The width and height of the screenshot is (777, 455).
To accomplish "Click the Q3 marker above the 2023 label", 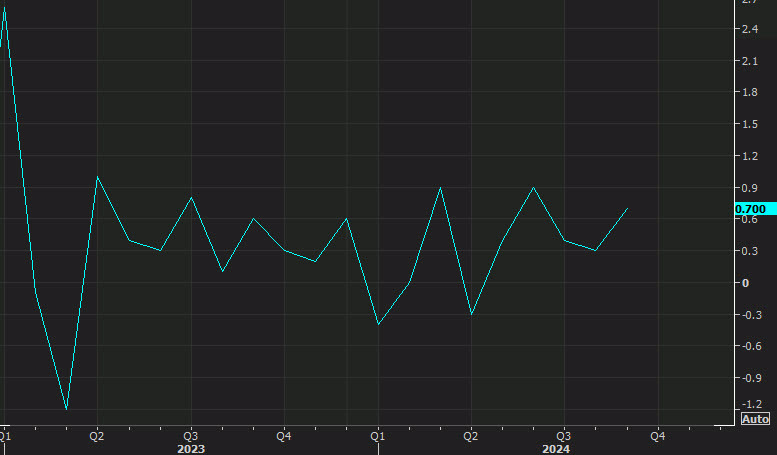I will click(190, 436).
